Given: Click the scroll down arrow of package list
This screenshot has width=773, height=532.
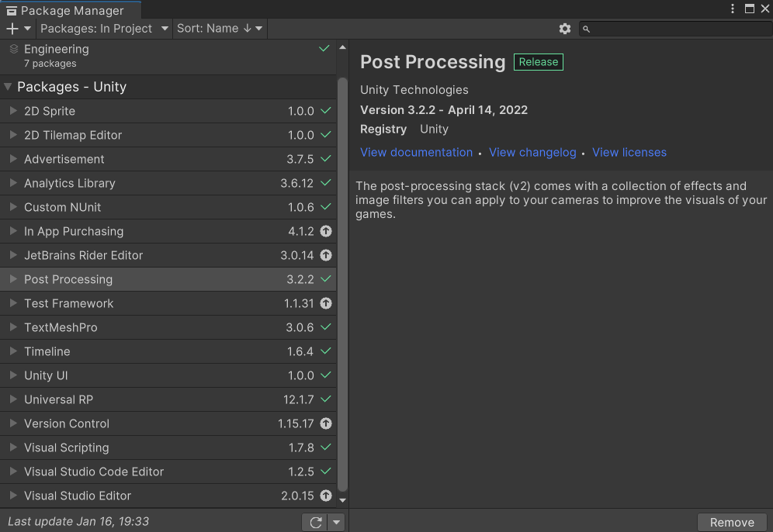Looking at the screenshot, I should pyautogui.click(x=342, y=500).
